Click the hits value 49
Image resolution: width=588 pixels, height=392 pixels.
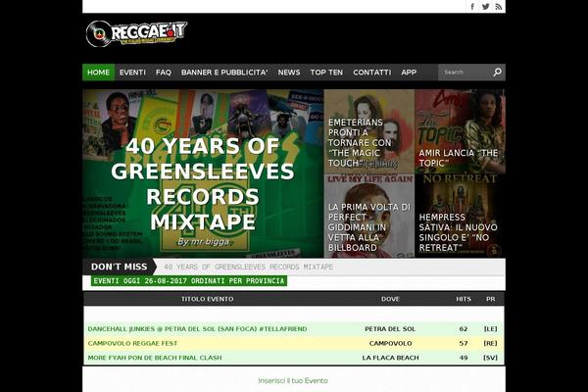464,358
